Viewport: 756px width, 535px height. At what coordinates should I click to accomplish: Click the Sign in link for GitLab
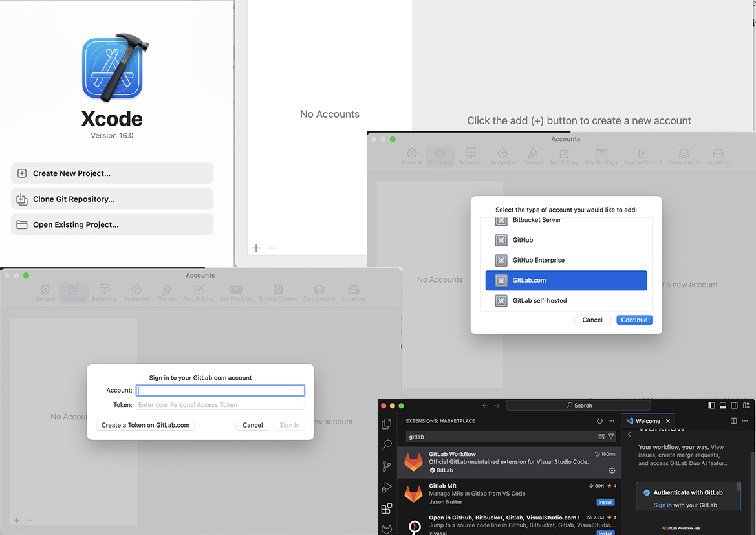[662, 505]
